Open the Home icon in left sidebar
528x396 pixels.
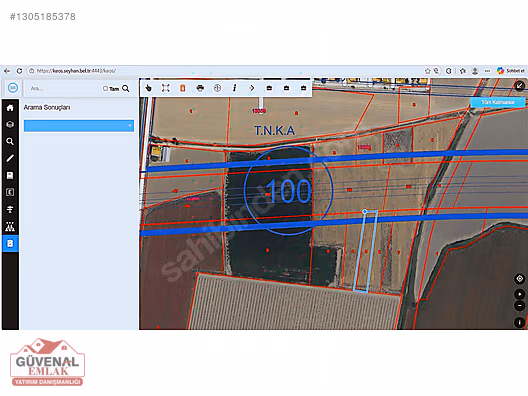point(10,108)
